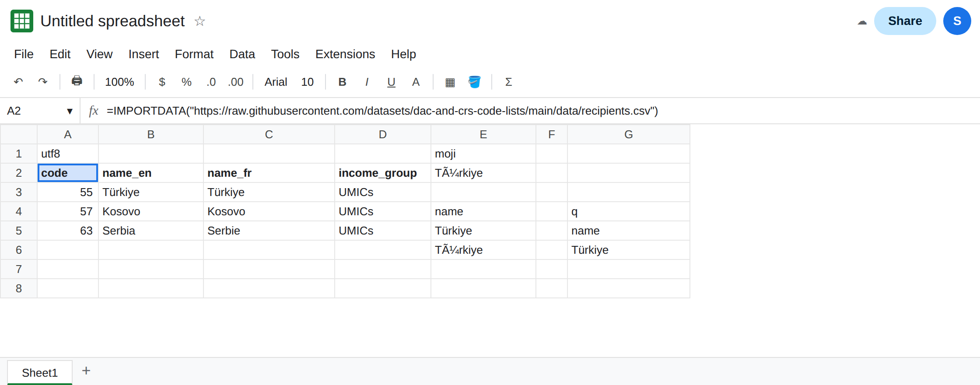
Task: Select the cell containing income_group
Action: click(383, 173)
